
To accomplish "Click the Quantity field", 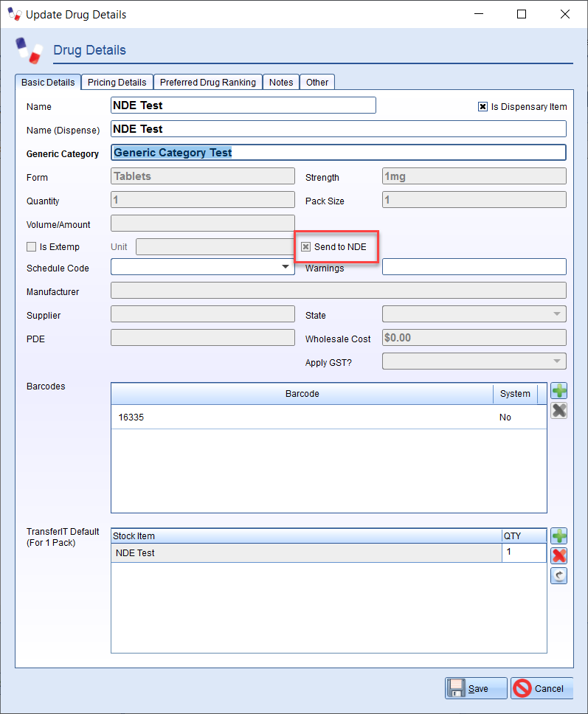I will pos(203,200).
